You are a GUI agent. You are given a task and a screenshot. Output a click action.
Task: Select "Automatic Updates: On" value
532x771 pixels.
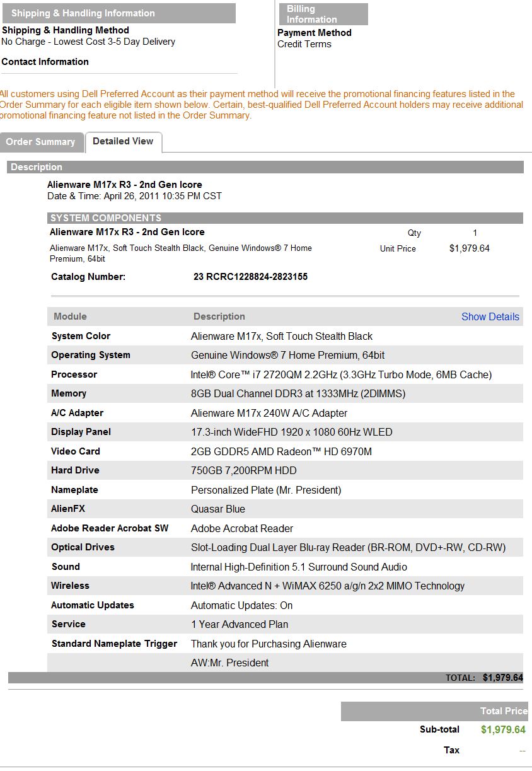click(x=242, y=606)
